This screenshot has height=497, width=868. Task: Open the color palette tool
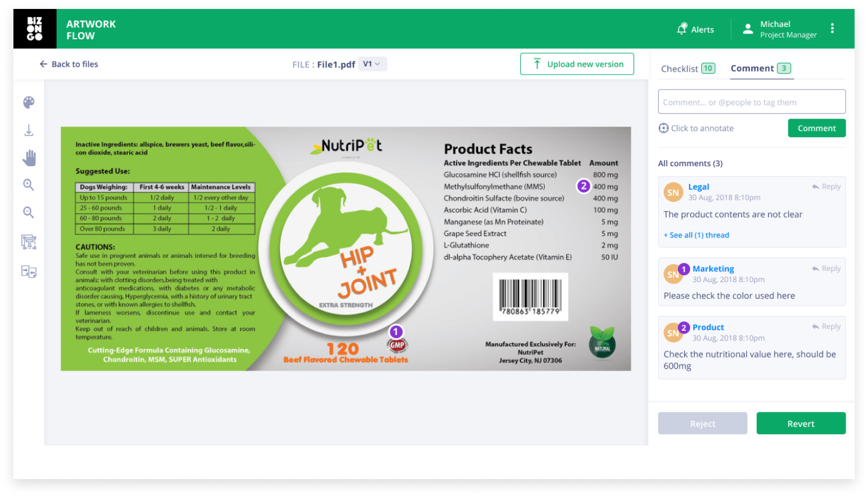(x=29, y=102)
